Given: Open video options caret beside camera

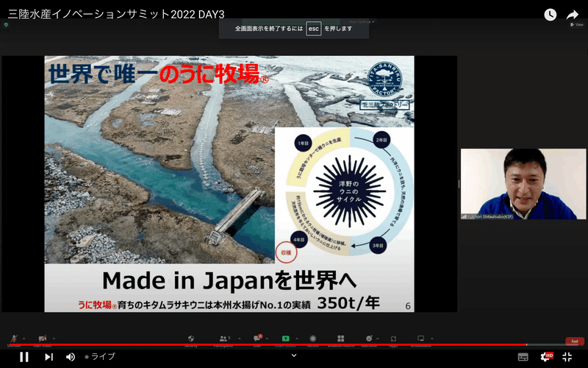Looking at the screenshot, I should pos(54,339).
